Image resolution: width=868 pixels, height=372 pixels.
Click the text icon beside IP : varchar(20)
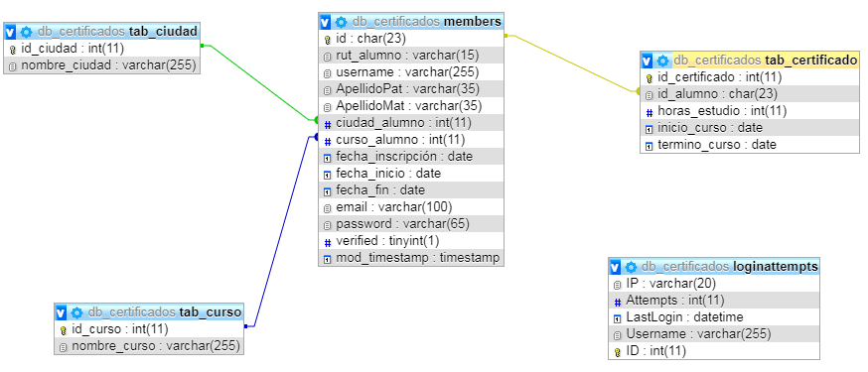pyautogui.click(x=618, y=286)
